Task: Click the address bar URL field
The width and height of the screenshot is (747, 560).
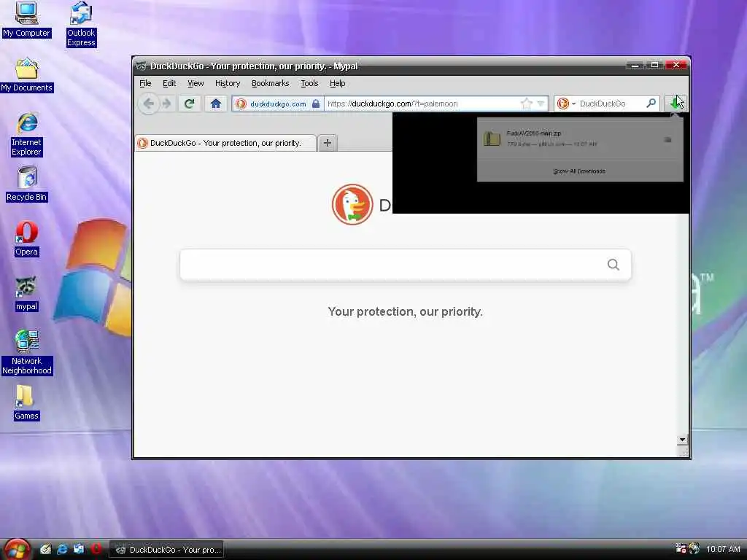Action: pos(422,104)
